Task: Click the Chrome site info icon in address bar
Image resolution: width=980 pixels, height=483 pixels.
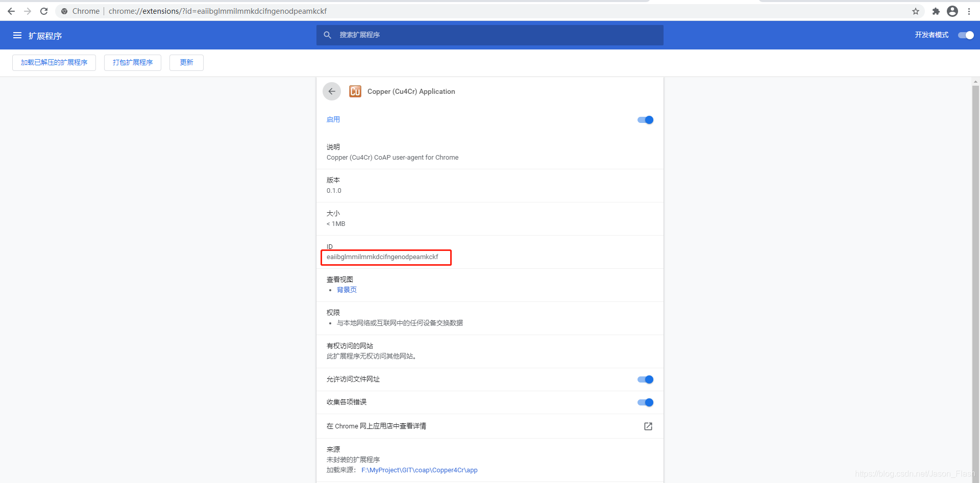Action: pos(64,11)
